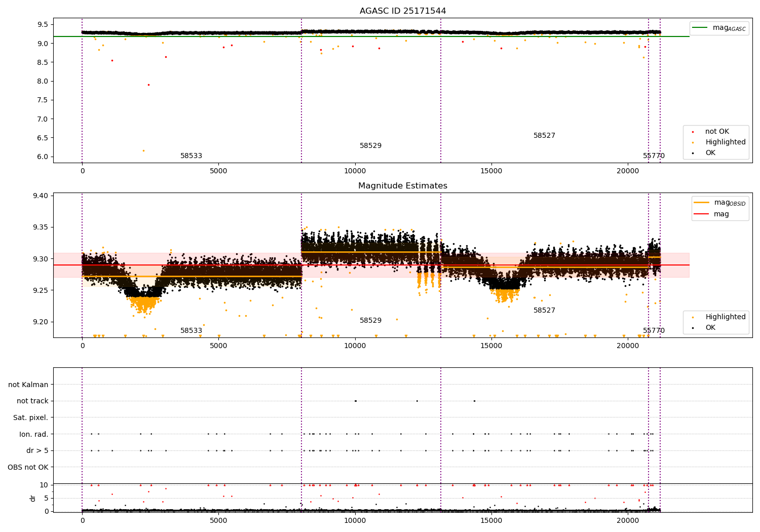
Task: Click the 58533 label in the Magnitude Estimates panel
Action: tap(191, 331)
